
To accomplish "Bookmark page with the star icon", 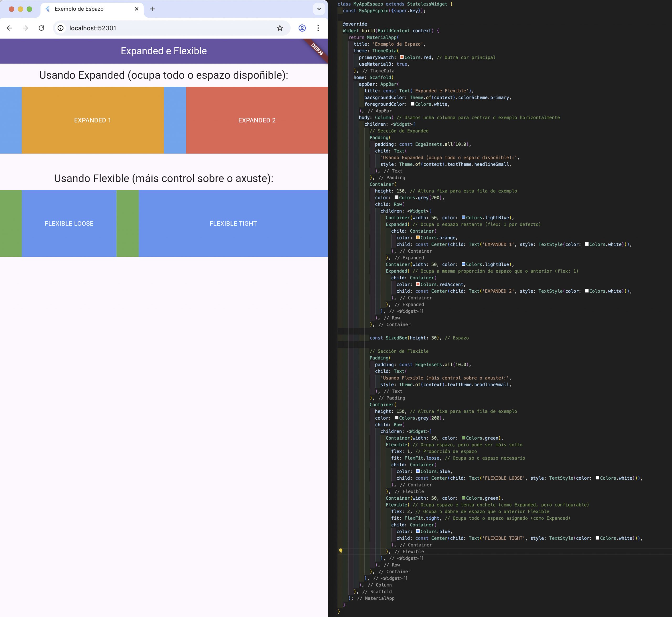I will tap(280, 28).
